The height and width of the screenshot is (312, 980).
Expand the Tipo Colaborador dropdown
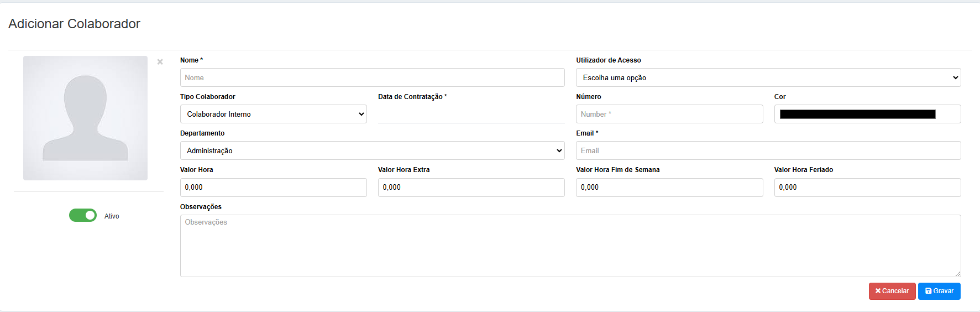(274, 114)
